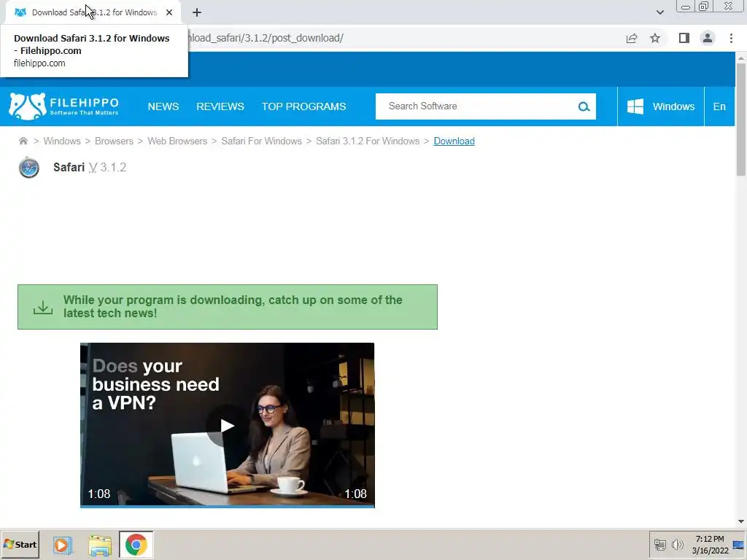This screenshot has width=747, height=560.
Task: Follow the Safari For Windows breadcrumb
Action: click(262, 141)
